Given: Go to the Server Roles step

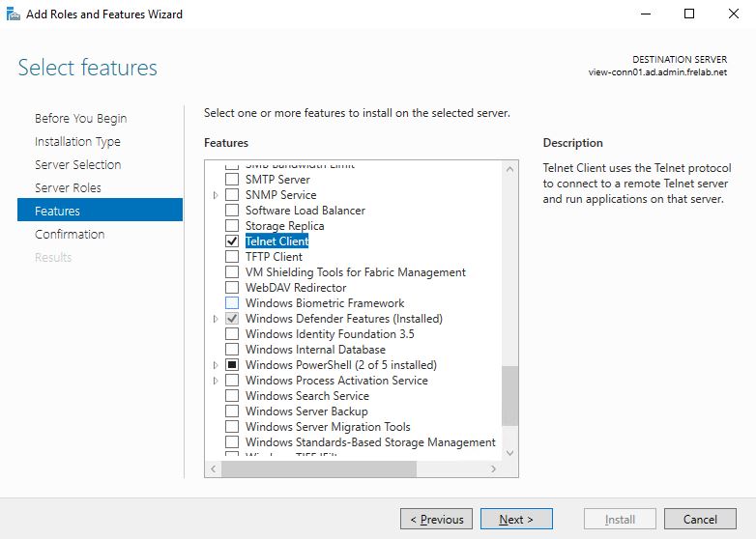Looking at the screenshot, I should click(x=68, y=187).
